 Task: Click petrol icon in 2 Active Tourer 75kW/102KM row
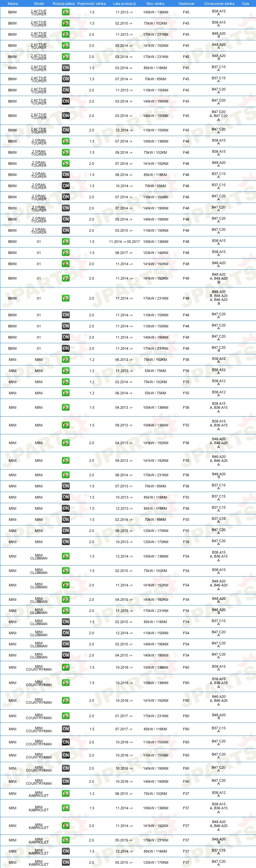click(x=65, y=23)
